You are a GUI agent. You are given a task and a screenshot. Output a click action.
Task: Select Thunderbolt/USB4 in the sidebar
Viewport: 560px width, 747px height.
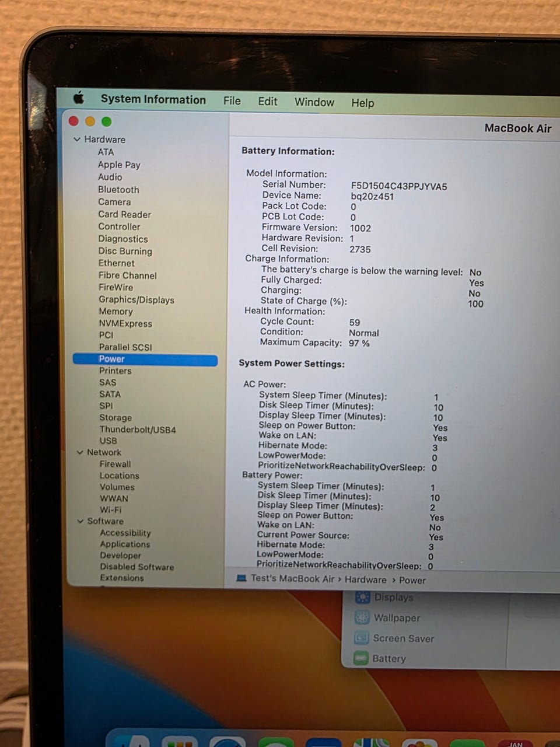(137, 430)
